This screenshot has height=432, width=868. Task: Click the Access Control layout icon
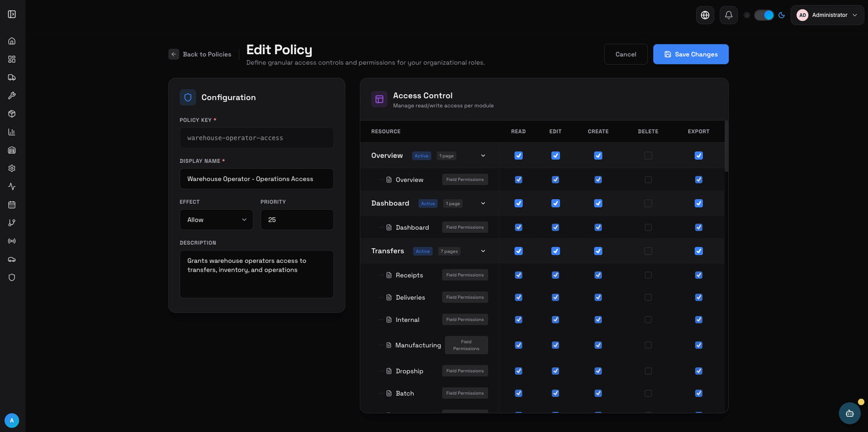click(x=380, y=99)
